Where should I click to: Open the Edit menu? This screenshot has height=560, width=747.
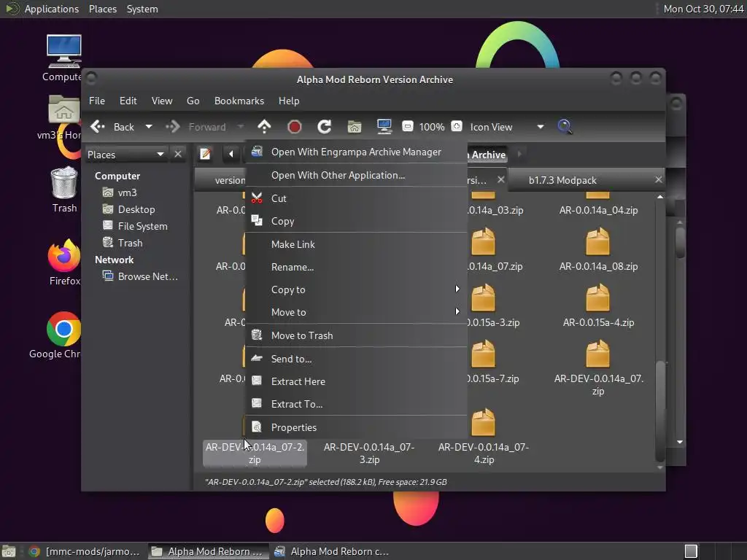(128, 101)
